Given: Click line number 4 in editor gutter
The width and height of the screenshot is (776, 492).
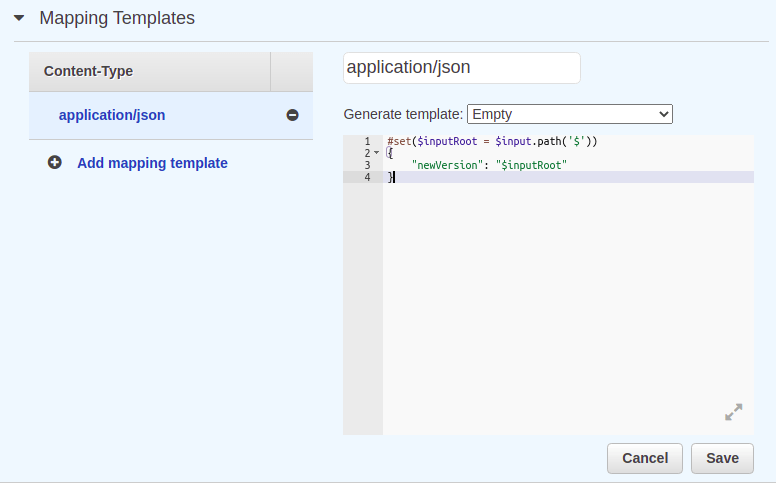Looking at the screenshot, I should coord(366,177).
